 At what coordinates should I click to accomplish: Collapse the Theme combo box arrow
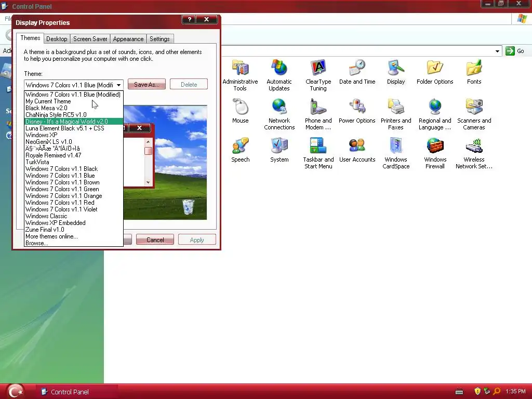119,85
